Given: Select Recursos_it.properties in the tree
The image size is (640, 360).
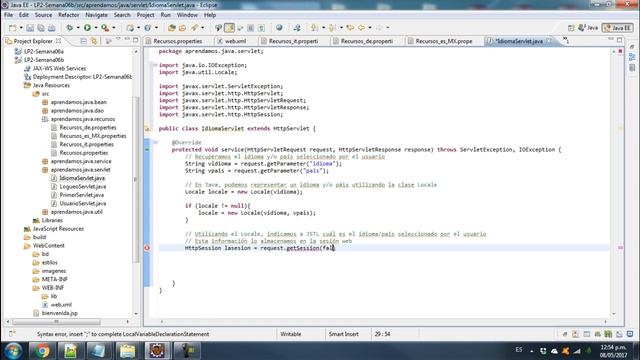Looking at the screenshot, I should coord(86,144).
